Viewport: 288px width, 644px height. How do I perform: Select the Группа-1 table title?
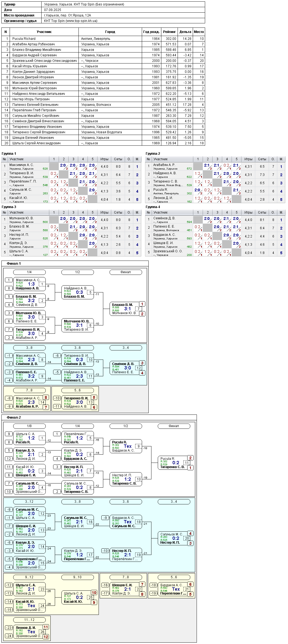point(9,154)
